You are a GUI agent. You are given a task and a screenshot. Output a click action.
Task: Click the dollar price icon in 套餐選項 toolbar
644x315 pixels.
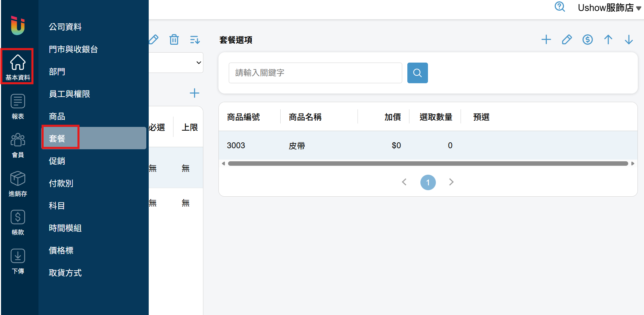587,40
